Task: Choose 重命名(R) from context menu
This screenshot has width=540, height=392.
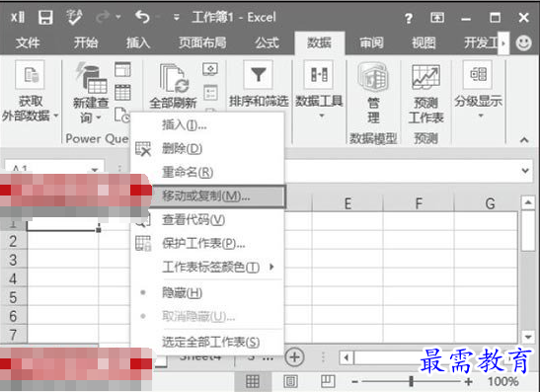Action: (x=207, y=172)
